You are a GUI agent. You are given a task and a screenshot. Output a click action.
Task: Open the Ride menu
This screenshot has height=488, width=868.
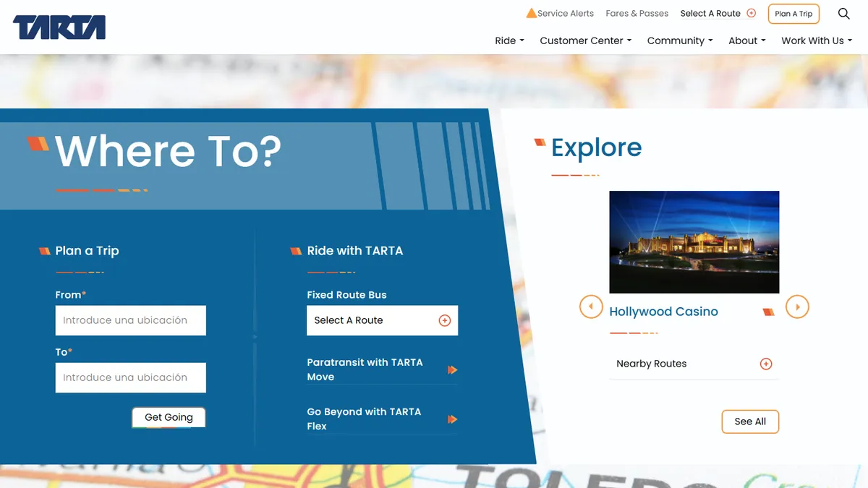pos(509,40)
